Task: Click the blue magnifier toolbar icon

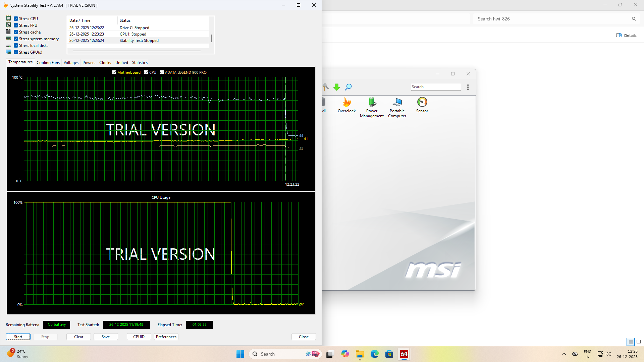Action: click(x=348, y=87)
